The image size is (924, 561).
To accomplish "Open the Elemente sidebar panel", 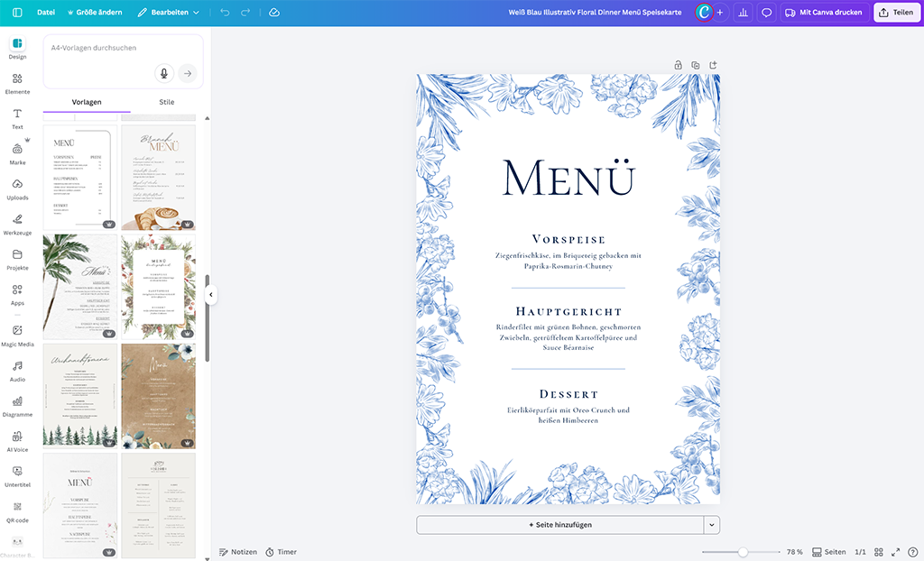I will coord(17,84).
